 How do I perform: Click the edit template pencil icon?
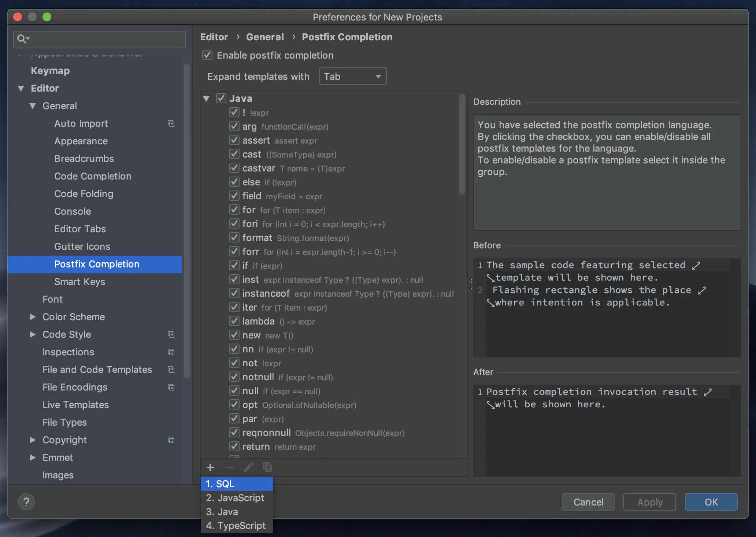(249, 467)
